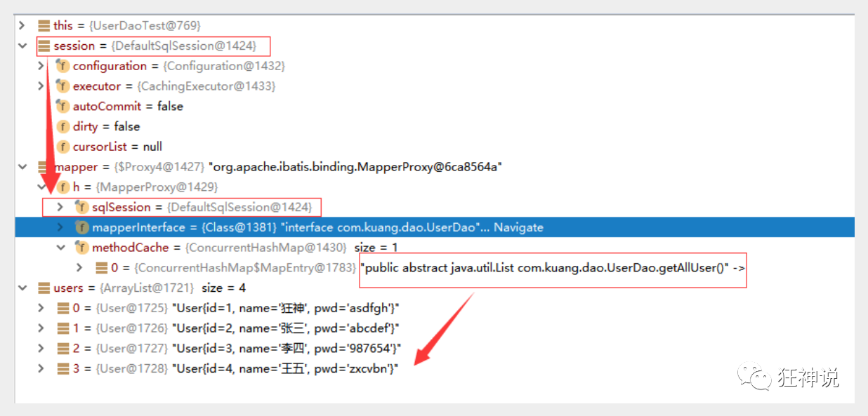Viewport: 868px width, 416px height.
Task: Click the field icon next to dirty
Action: 63,126
